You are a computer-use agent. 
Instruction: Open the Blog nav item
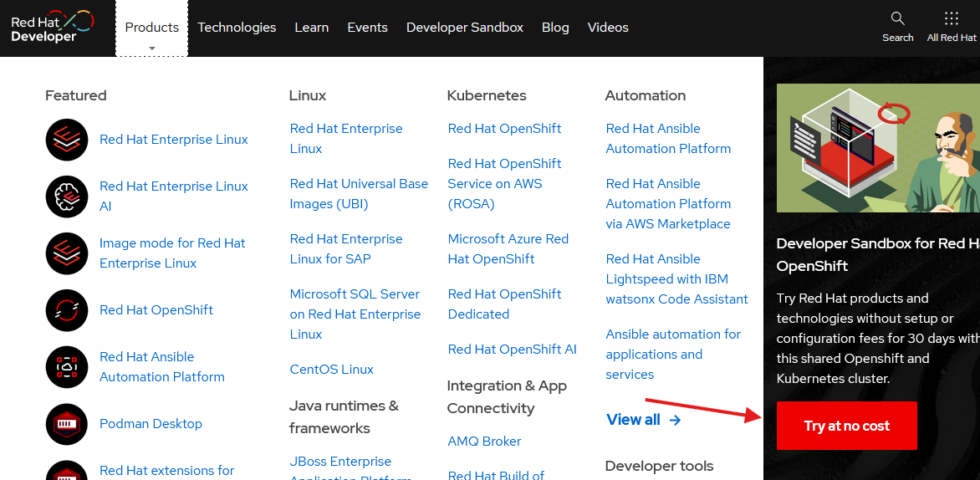coord(555,28)
